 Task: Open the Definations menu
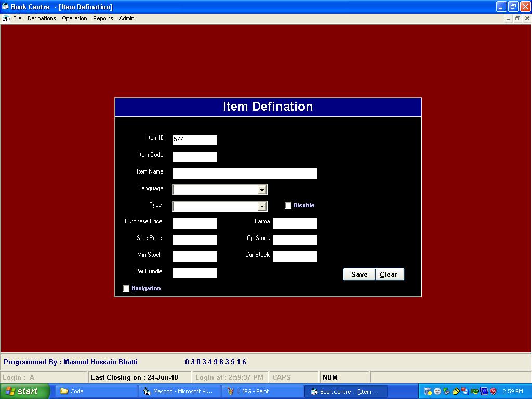[42, 18]
